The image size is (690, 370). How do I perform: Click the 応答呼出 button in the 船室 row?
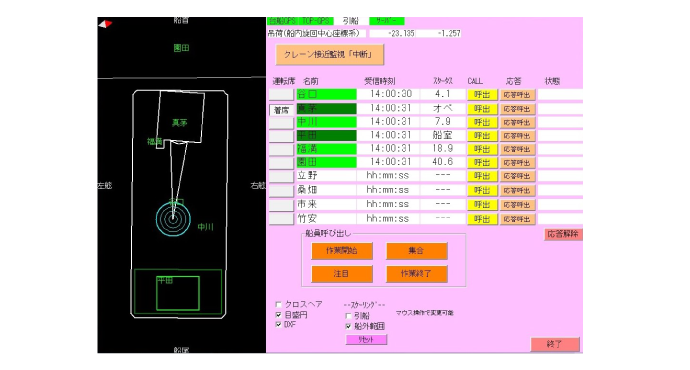(518, 136)
